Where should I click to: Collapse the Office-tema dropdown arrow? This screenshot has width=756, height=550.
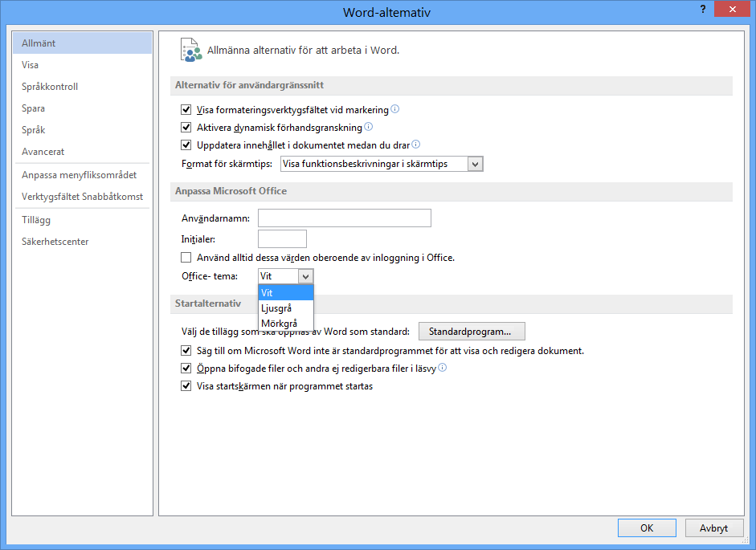[305, 276]
